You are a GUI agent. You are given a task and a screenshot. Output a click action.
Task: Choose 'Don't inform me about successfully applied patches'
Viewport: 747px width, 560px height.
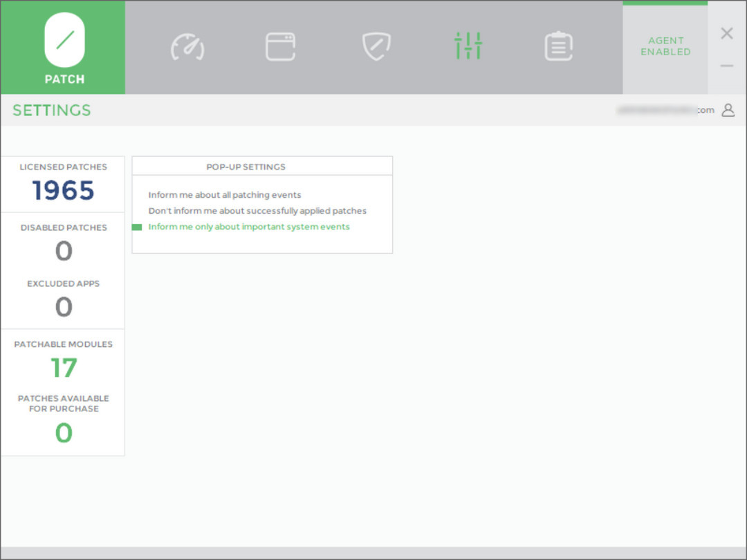point(257,211)
